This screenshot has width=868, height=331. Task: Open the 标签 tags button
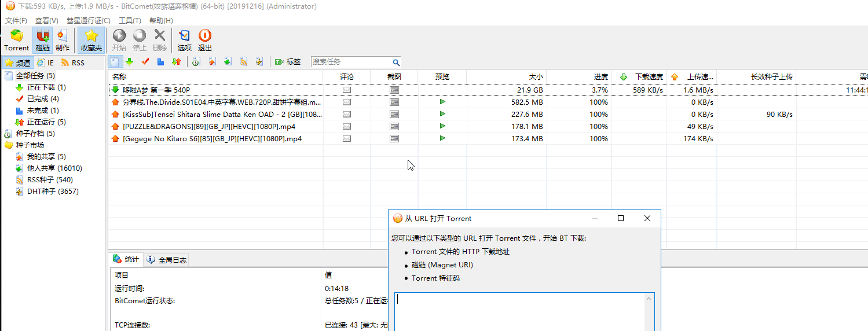[x=288, y=61]
